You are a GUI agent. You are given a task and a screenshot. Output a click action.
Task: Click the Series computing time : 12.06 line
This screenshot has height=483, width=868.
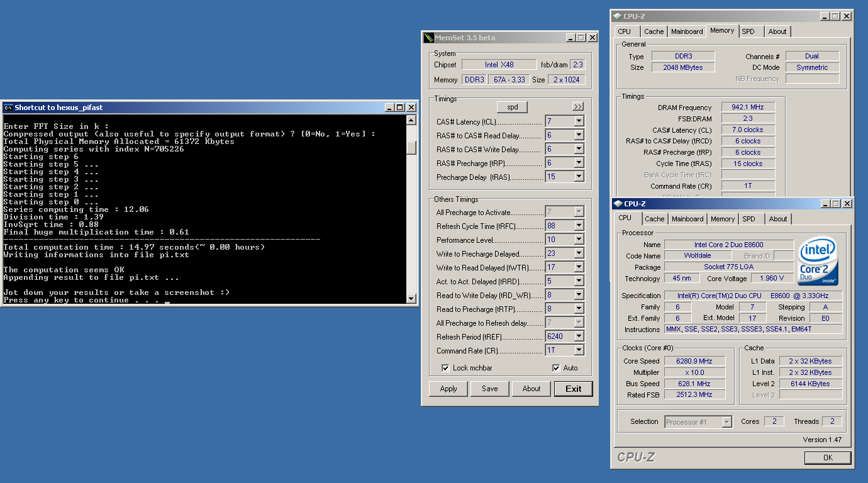click(76, 209)
